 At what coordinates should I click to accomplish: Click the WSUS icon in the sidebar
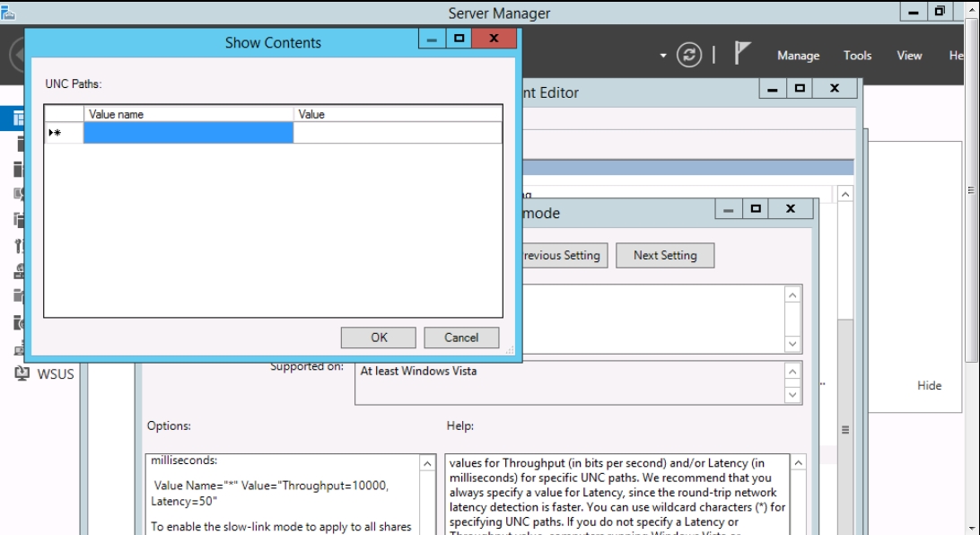click(x=22, y=373)
